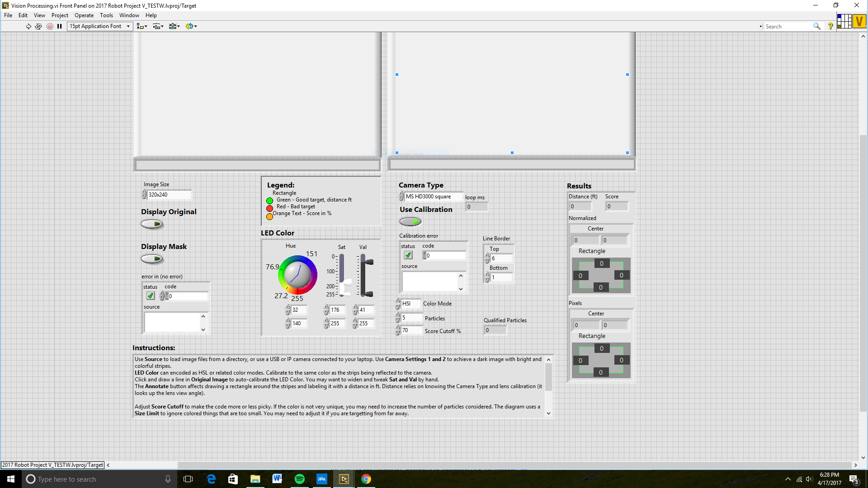Open the File menu
Screen dimensions: 868x488
point(8,15)
